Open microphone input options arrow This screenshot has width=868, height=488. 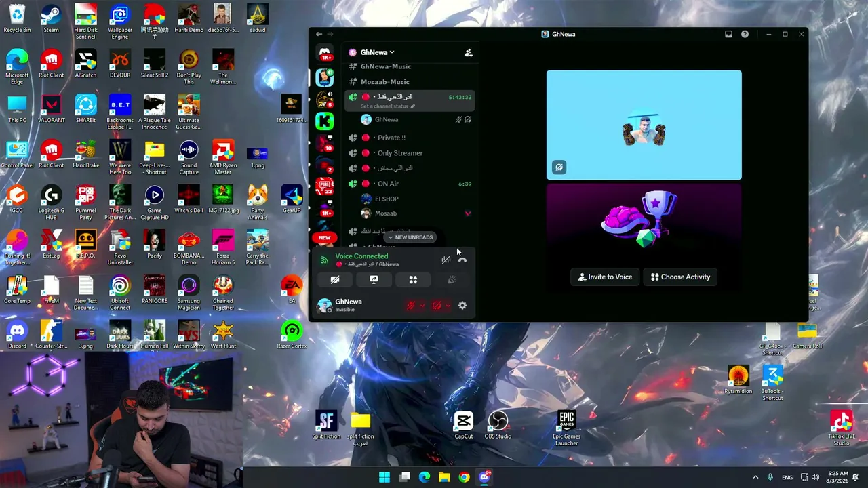422,306
